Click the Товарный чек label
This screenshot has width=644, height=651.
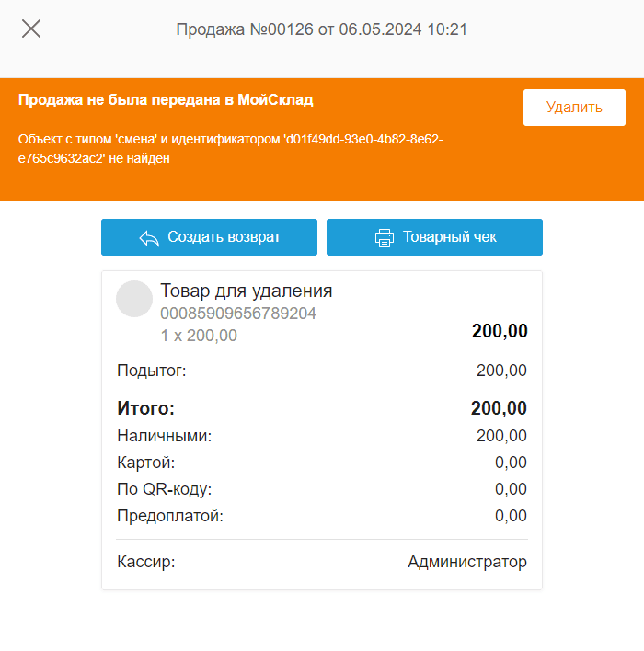(449, 237)
